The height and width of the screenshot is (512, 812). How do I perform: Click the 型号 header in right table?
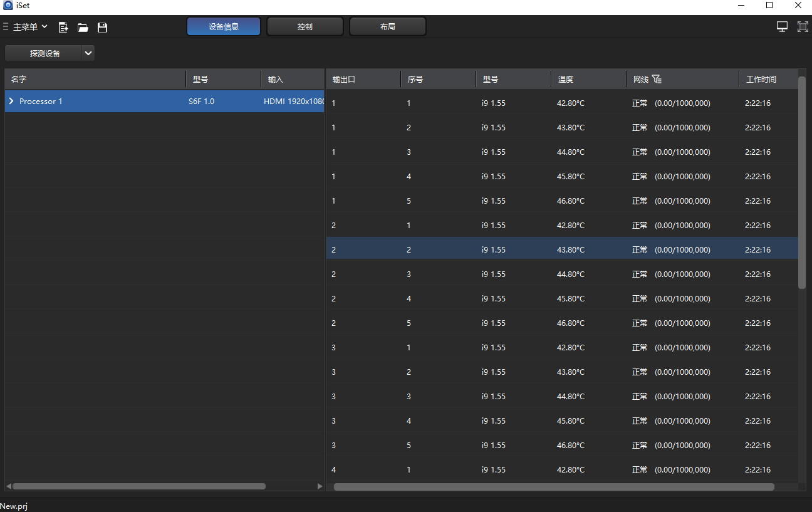point(514,79)
